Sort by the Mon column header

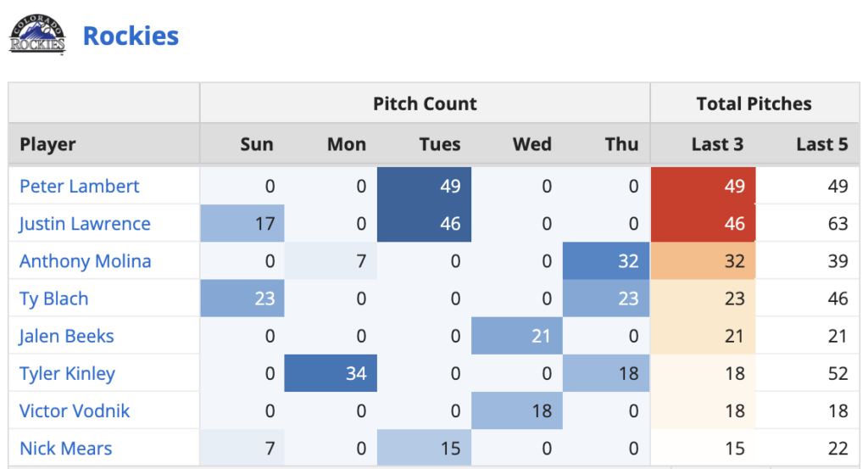[x=347, y=144]
